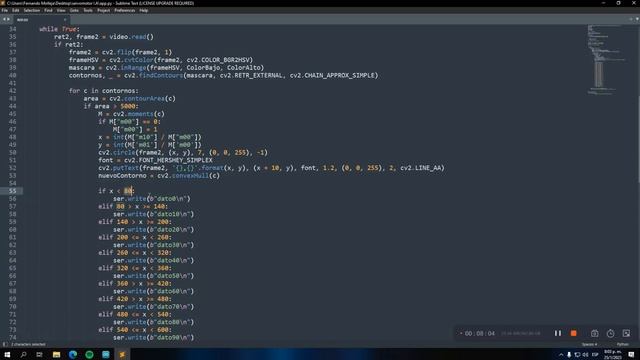Close the open file tab
The height and width of the screenshot is (360, 640).
coord(64,20)
